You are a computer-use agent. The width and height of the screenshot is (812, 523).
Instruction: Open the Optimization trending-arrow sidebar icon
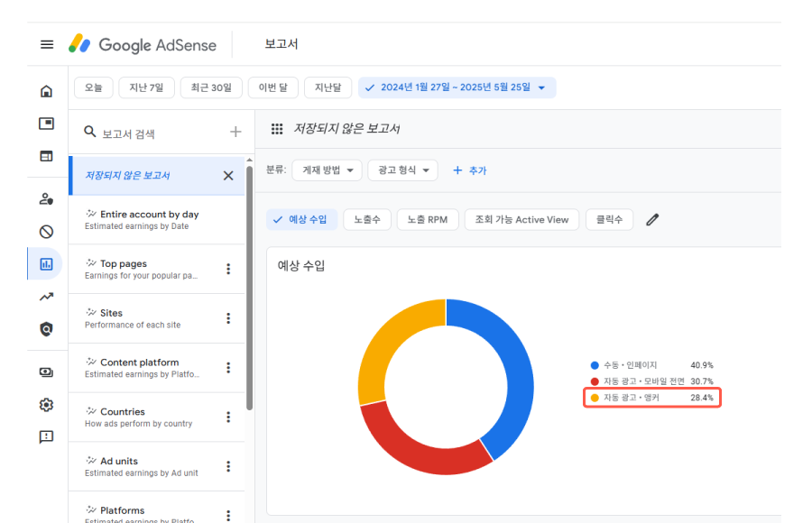[x=47, y=297]
